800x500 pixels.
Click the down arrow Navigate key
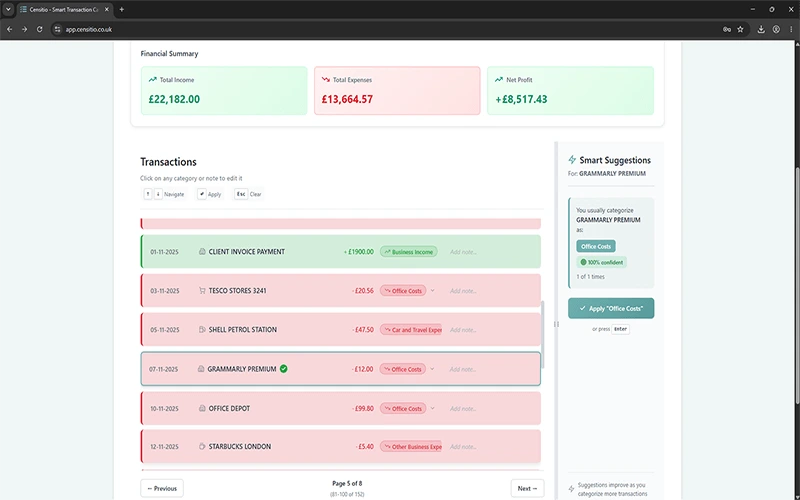158,194
